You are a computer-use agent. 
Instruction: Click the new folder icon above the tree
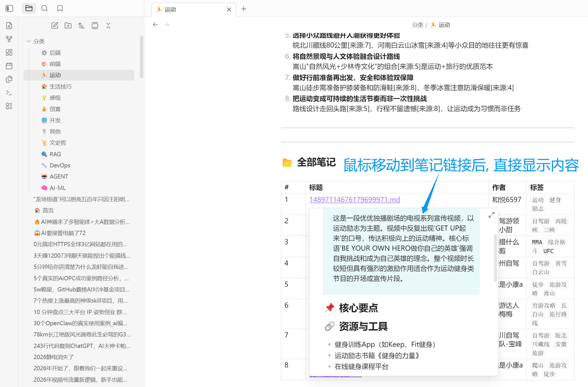pos(68,25)
